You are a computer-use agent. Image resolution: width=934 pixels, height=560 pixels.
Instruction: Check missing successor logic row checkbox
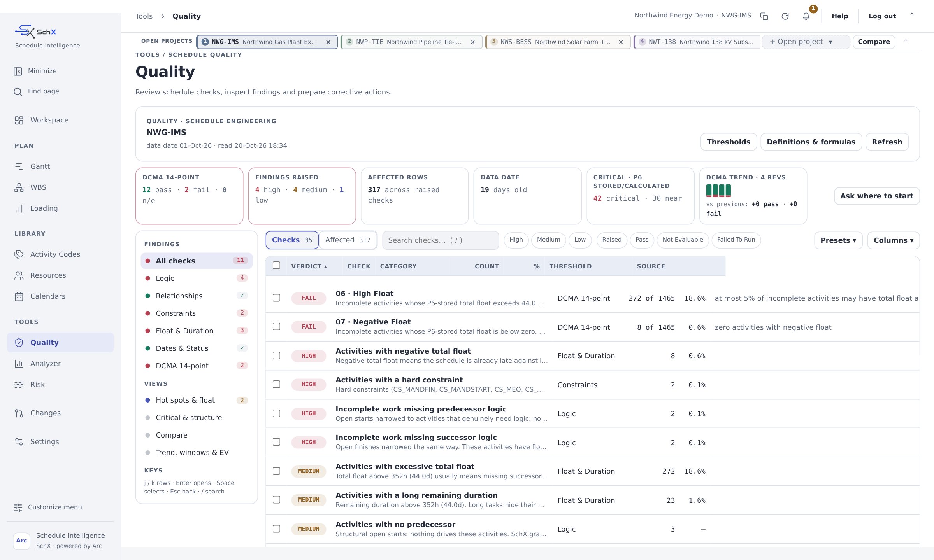click(x=276, y=442)
